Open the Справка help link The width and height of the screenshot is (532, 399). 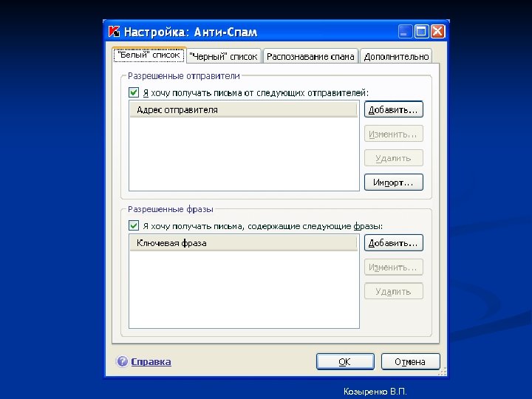[151, 361]
